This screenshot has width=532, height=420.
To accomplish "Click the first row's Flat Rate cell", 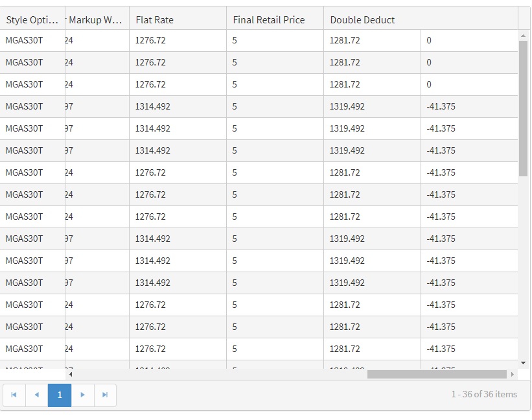I will pyautogui.click(x=150, y=40).
